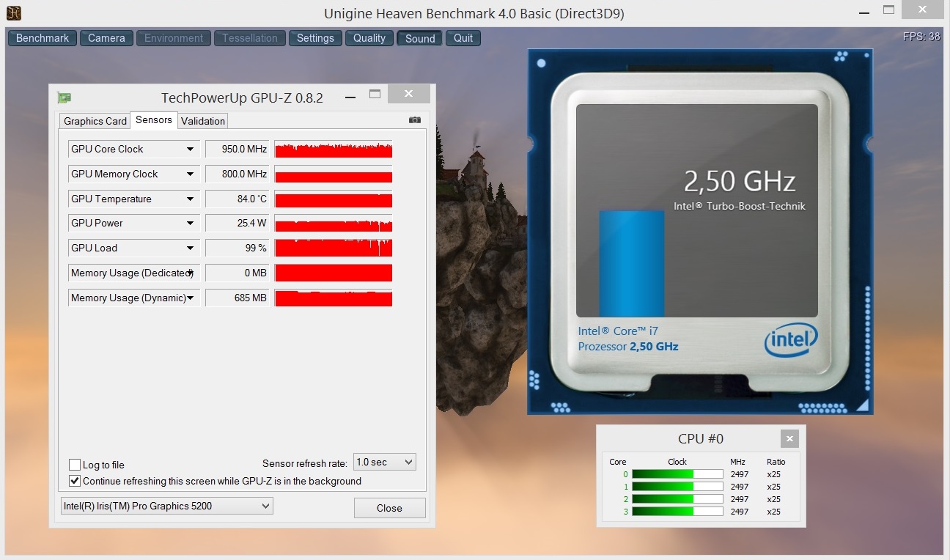Click the GPU-Z screenshot camera icon
The image size is (950, 560).
coord(415,120)
